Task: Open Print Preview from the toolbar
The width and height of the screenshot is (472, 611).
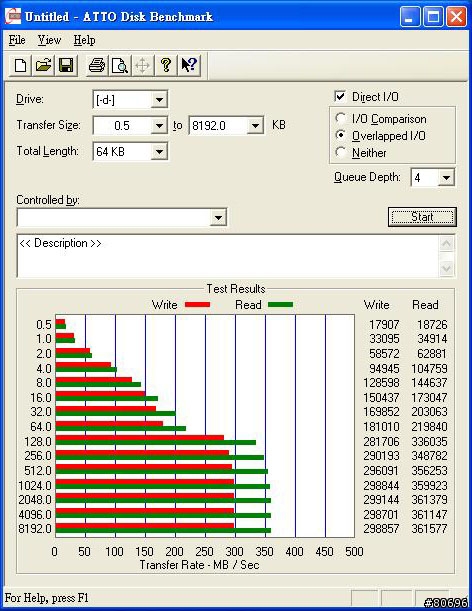Action: point(120,65)
